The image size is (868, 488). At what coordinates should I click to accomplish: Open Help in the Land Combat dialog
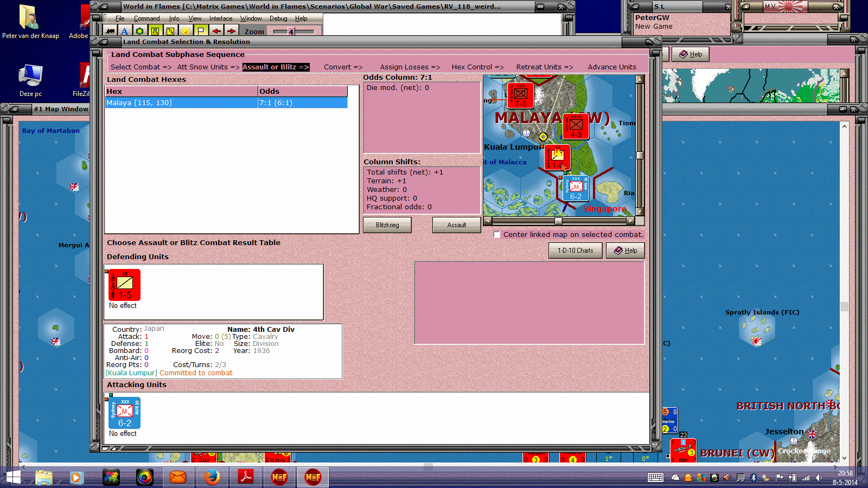tap(626, 251)
